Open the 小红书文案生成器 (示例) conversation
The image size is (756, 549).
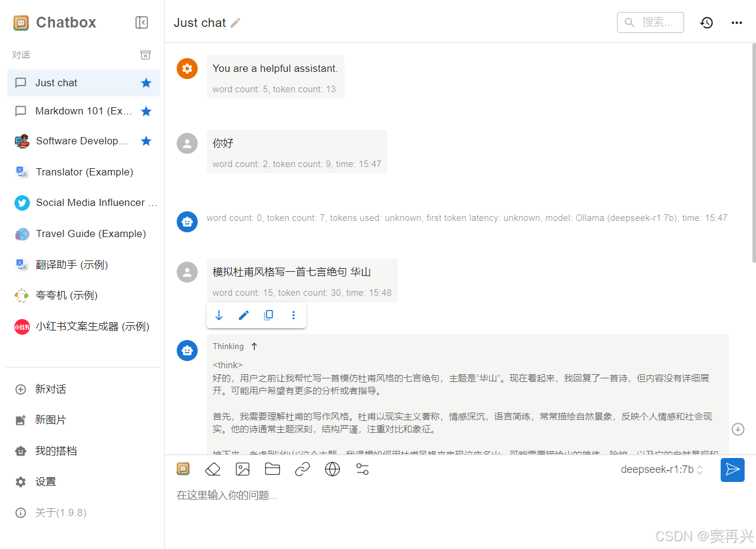tap(83, 326)
